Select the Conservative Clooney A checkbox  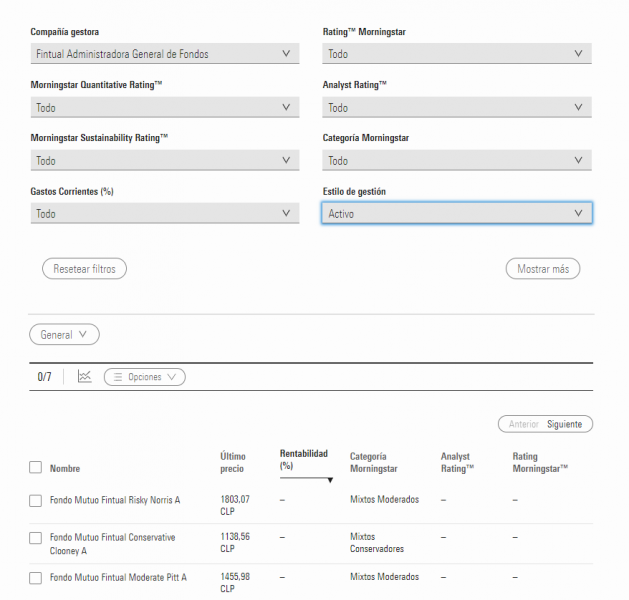pos(36,539)
